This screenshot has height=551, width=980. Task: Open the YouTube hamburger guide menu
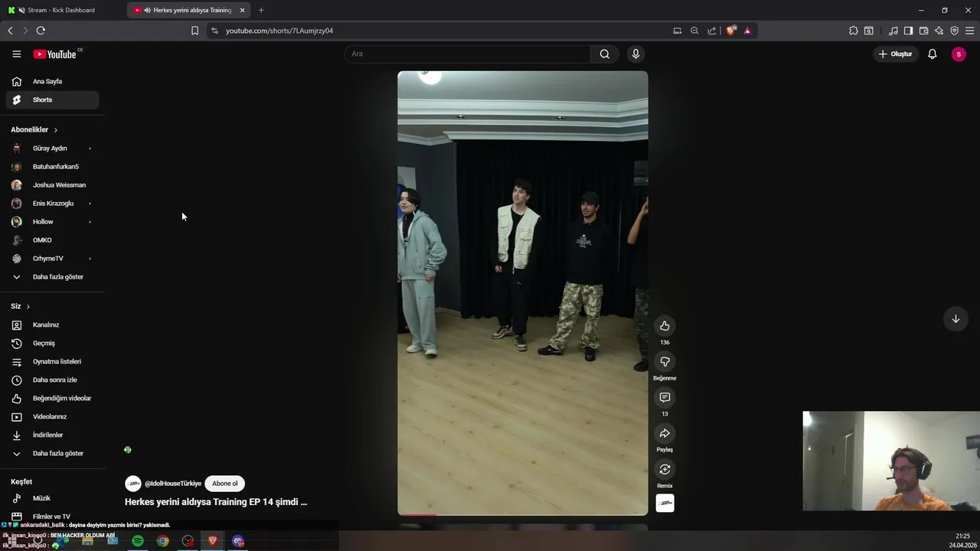pyautogui.click(x=16, y=54)
